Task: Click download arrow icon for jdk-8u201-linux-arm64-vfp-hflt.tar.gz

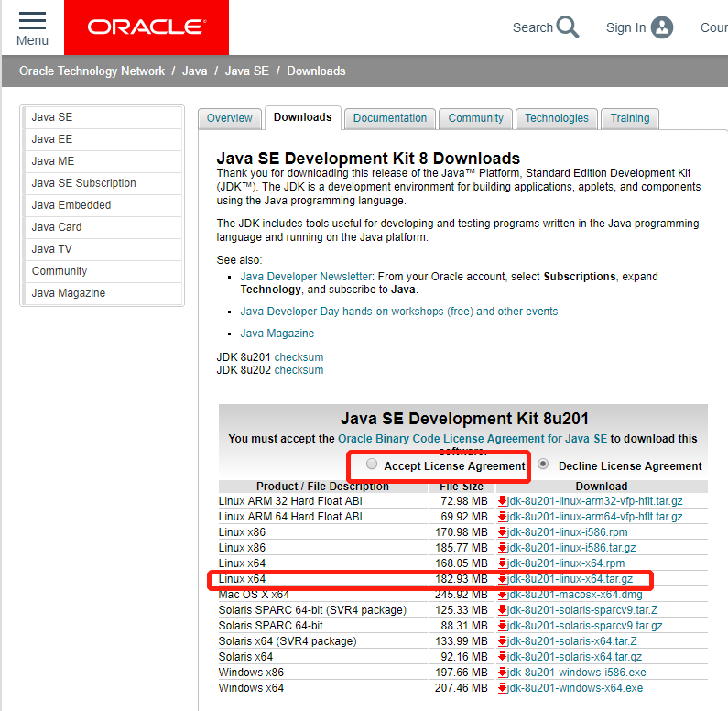Action: click(502, 517)
